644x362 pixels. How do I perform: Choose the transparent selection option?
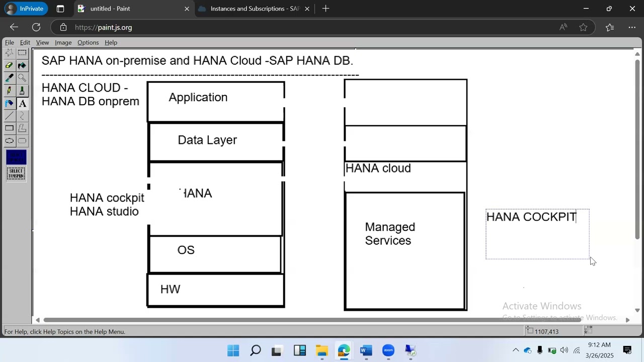16,173
